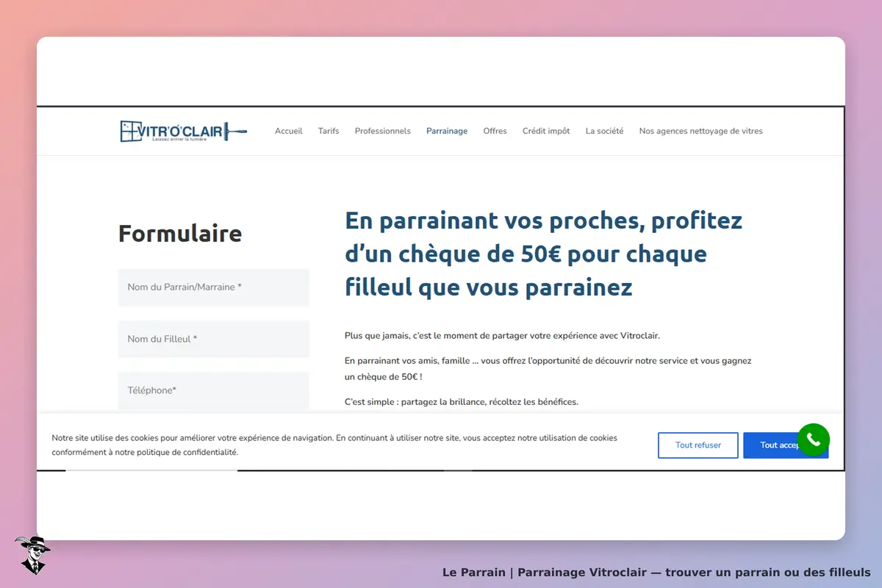The width and height of the screenshot is (882, 588).
Task: Select the Parrainage menu item
Action: pos(447,131)
